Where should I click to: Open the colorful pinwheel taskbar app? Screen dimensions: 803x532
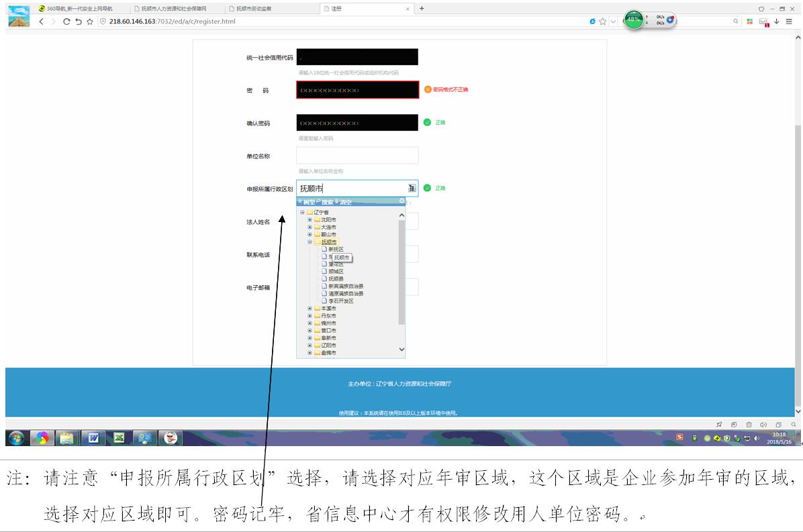click(x=42, y=438)
